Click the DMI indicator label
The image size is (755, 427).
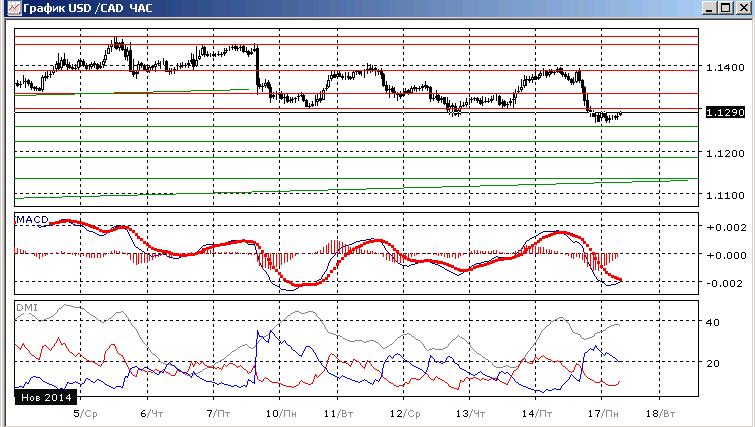tap(27, 307)
